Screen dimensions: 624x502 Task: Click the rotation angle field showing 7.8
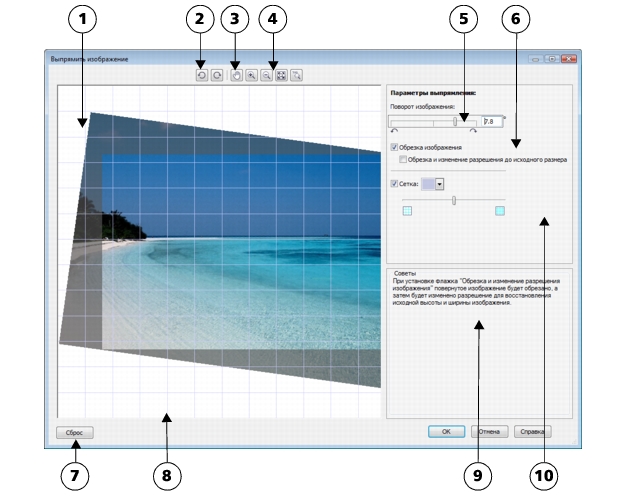(x=493, y=120)
